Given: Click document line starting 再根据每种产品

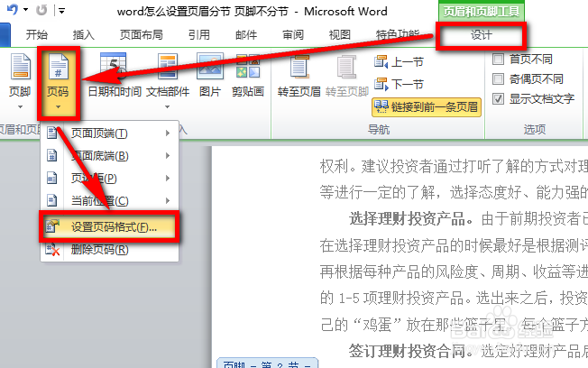Looking at the screenshot, I should pos(454,272).
